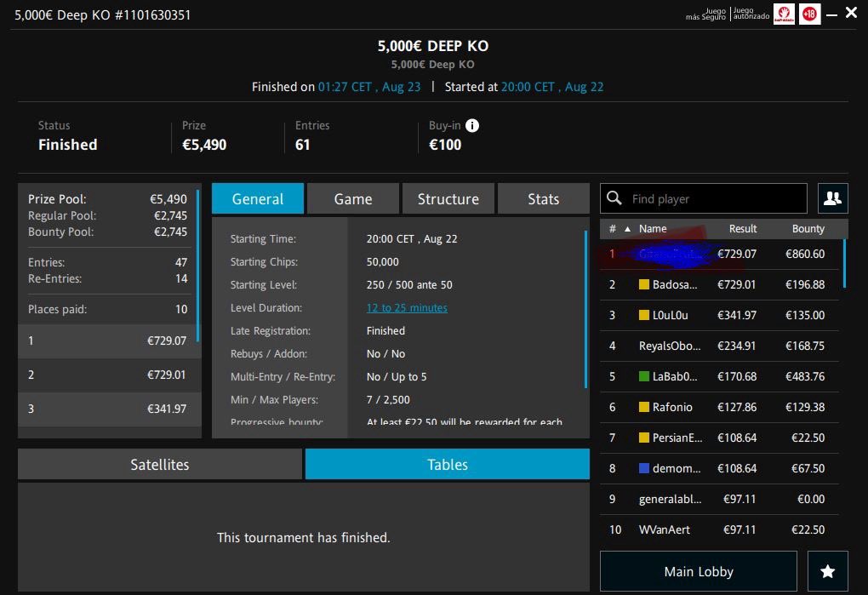The image size is (868, 595).
Task: Select player generalabl row
Action: pyautogui.click(x=720, y=499)
